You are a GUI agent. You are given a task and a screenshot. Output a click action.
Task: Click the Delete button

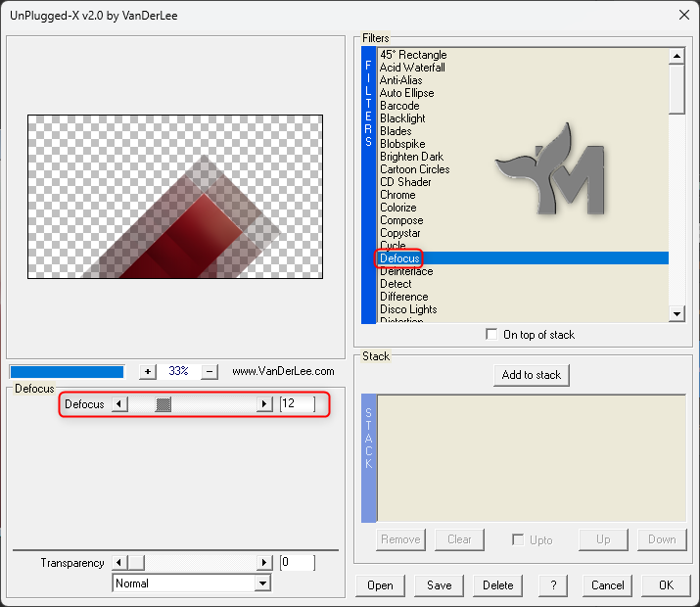(497, 585)
